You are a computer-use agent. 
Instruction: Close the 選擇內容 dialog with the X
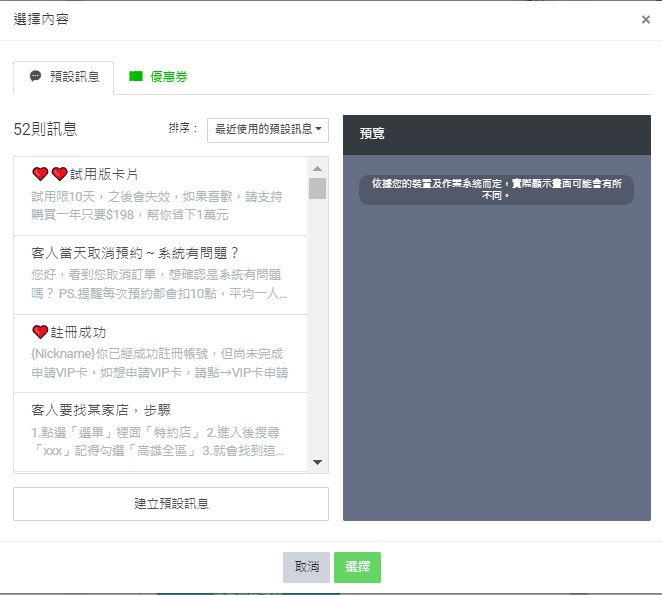646,19
